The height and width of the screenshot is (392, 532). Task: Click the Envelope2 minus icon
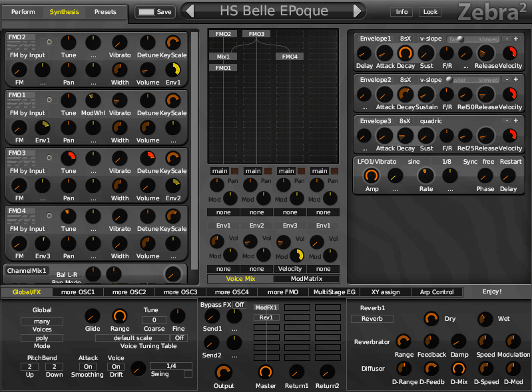pos(507,79)
